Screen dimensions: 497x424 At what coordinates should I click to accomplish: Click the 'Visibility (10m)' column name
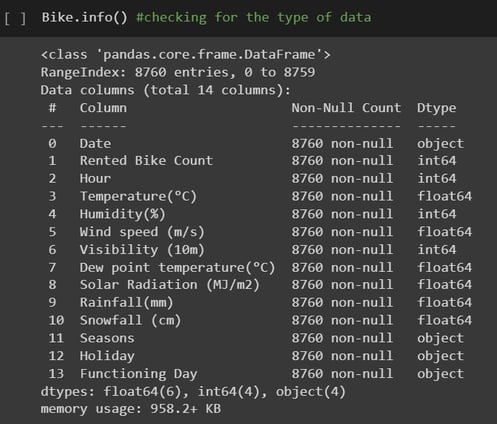[x=142, y=250]
